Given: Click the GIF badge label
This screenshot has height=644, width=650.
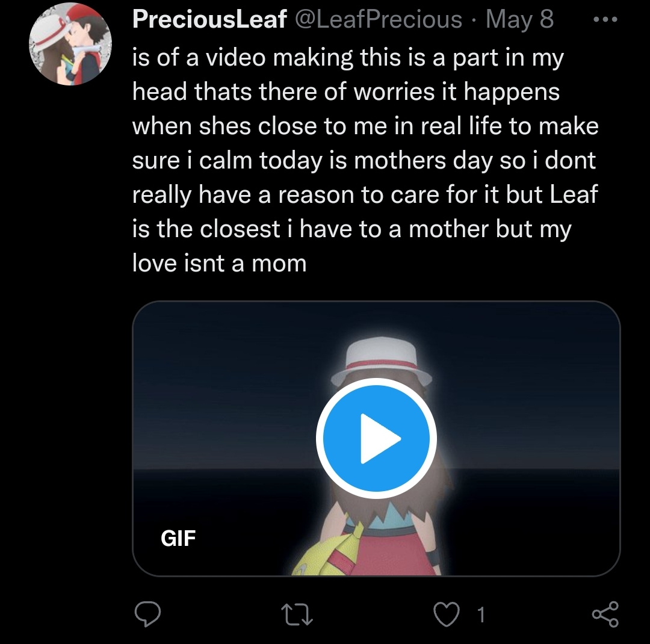Looking at the screenshot, I should pos(178,537).
